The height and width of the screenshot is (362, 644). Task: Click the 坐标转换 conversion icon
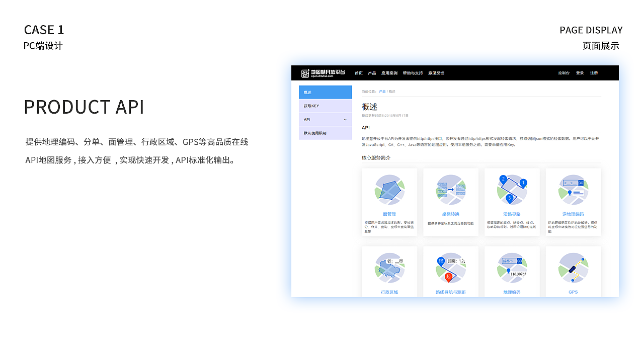[451, 190]
